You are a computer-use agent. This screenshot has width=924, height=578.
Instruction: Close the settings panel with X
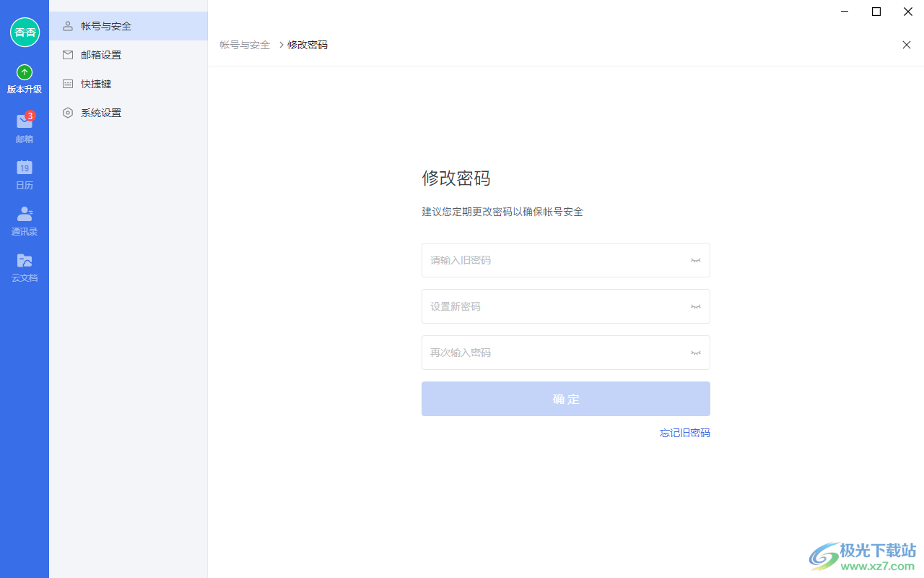tap(907, 45)
